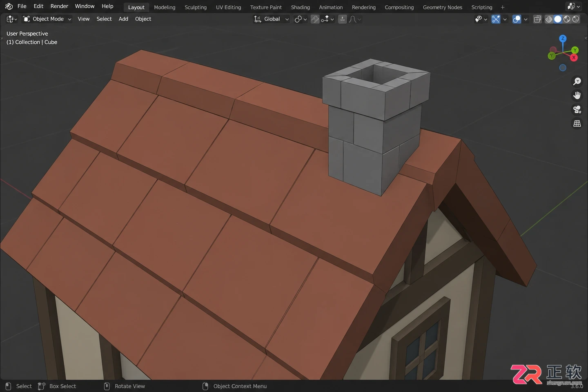Toggle proportional editing objects

click(343, 19)
